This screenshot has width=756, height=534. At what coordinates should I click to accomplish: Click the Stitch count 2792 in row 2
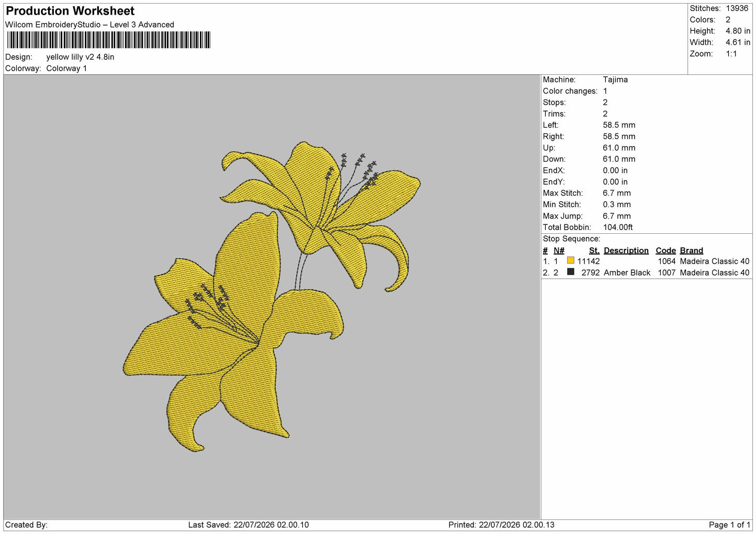590,273
